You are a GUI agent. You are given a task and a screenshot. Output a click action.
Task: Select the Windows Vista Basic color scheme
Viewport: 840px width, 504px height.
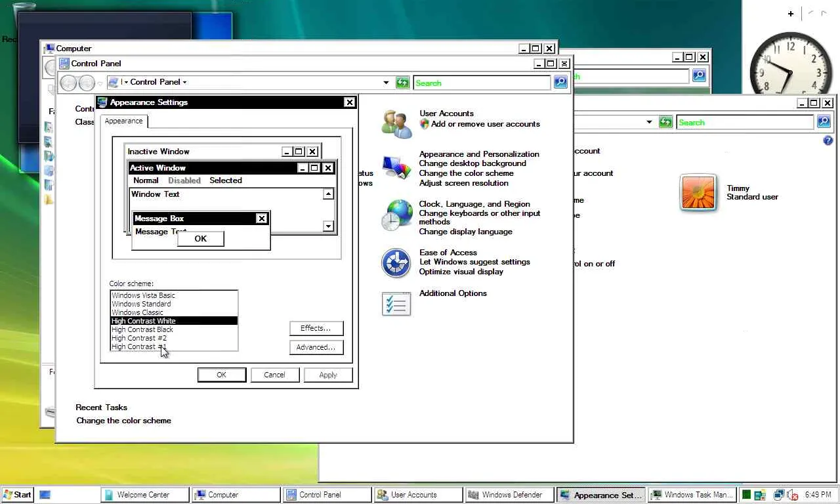[x=174, y=295]
